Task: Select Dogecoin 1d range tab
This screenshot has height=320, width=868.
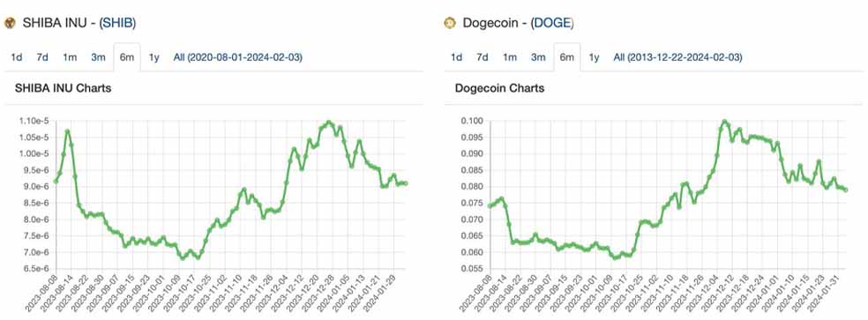Action: 456,57
